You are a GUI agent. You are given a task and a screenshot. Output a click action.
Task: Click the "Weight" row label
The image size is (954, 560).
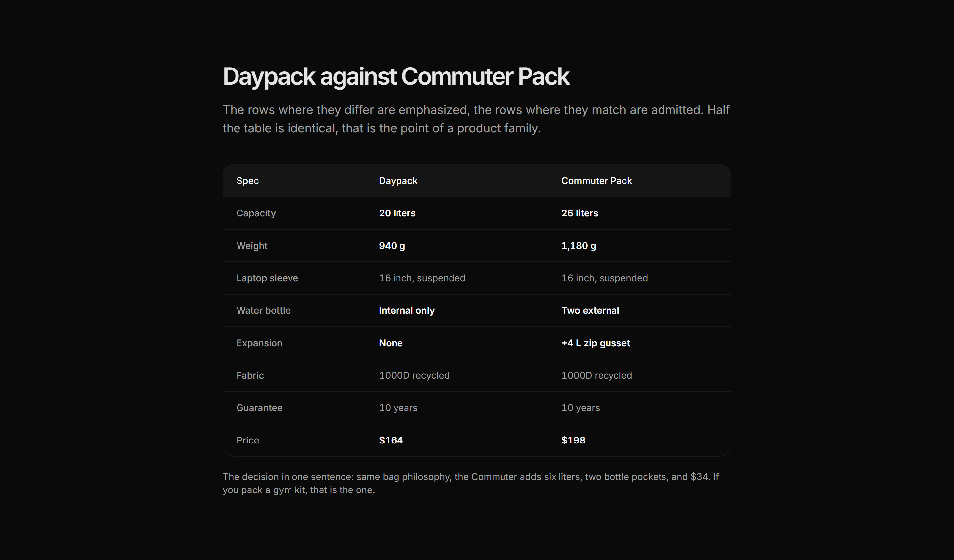click(x=252, y=246)
